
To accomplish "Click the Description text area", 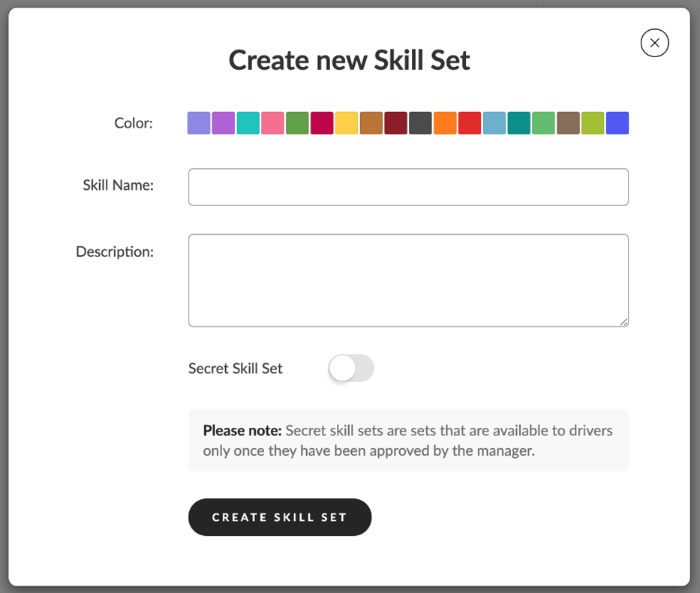I will 408,279.
